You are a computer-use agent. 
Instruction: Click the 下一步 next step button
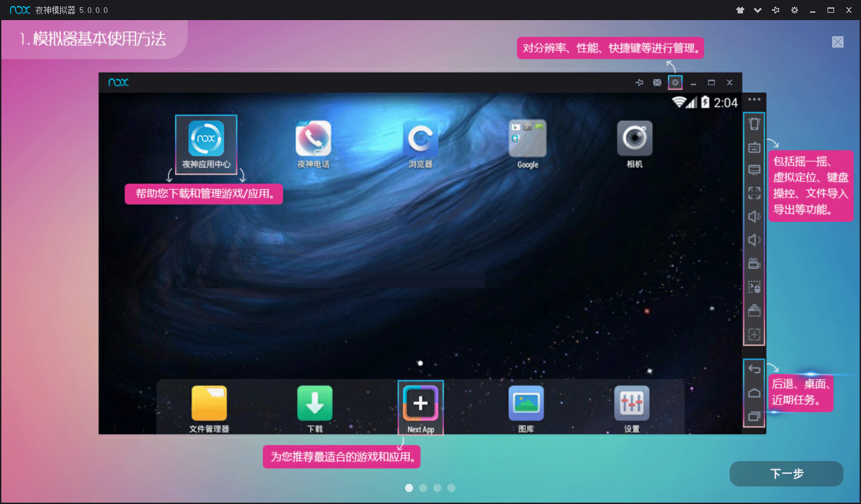coord(787,474)
